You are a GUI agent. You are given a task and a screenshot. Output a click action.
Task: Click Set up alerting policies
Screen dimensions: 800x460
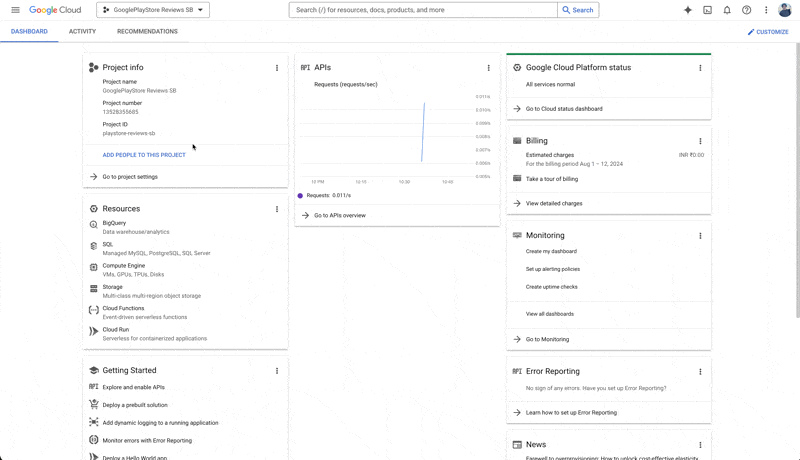point(553,269)
